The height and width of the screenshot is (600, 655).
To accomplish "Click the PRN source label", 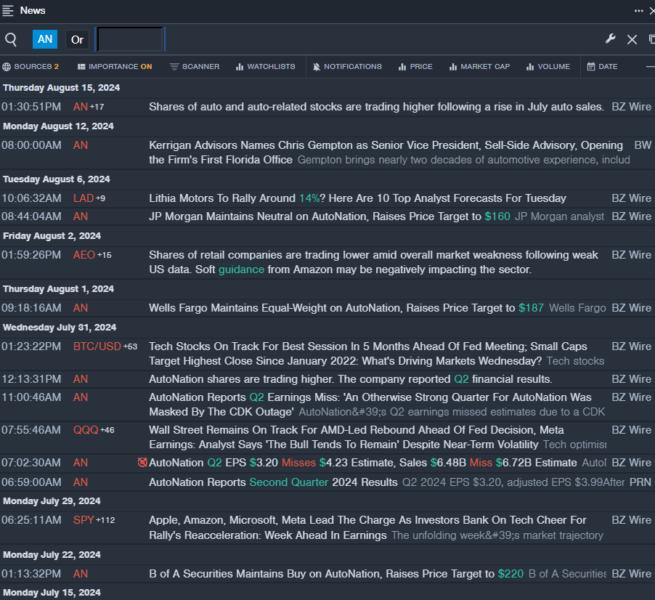I will [640, 482].
